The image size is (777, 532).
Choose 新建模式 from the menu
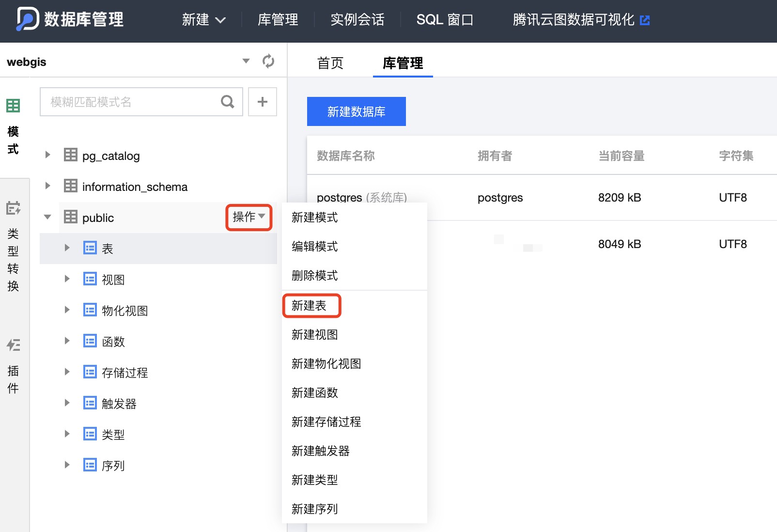pyautogui.click(x=355, y=218)
